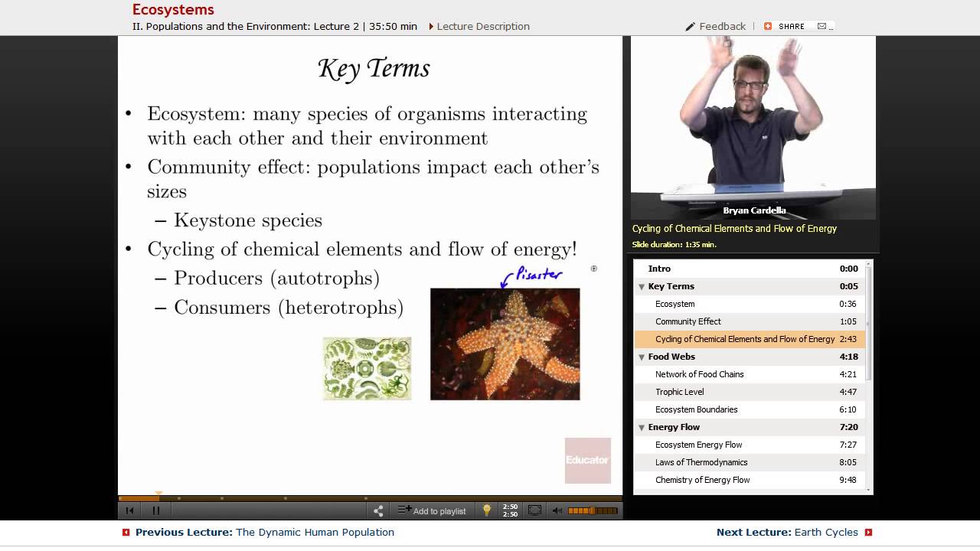The width and height of the screenshot is (980, 551).
Task: Jump to the Ecosystem segment
Action: tap(750, 304)
